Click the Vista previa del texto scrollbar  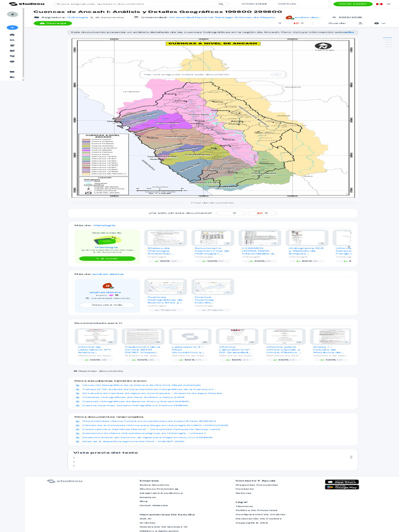[x=351, y=457]
